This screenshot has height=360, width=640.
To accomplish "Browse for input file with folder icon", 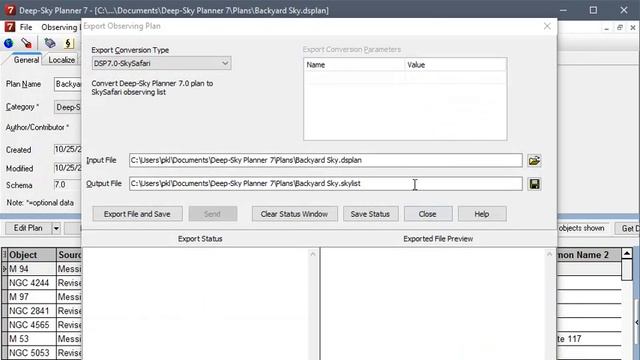I will tap(534, 160).
